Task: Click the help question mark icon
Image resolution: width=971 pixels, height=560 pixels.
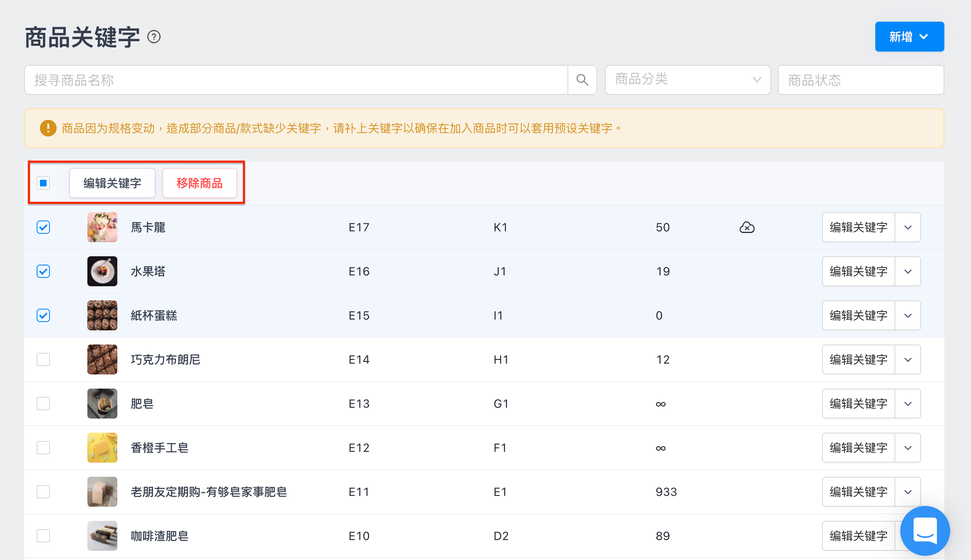Action: point(154,37)
